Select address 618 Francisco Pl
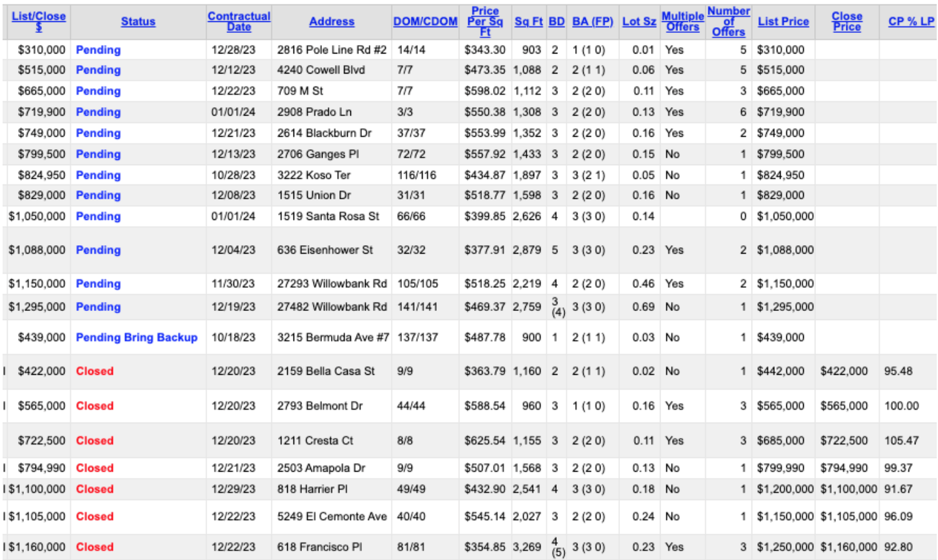 pyautogui.click(x=319, y=546)
